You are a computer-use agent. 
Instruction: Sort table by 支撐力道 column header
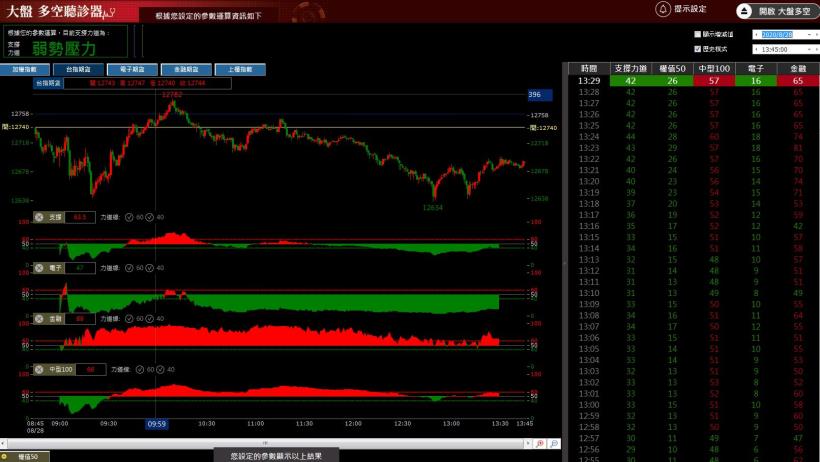[x=630, y=68]
